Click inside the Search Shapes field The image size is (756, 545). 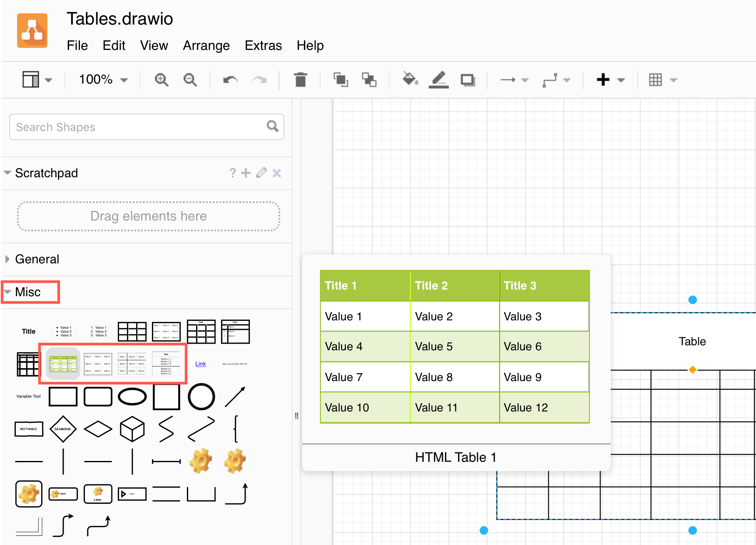tap(125, 127)
